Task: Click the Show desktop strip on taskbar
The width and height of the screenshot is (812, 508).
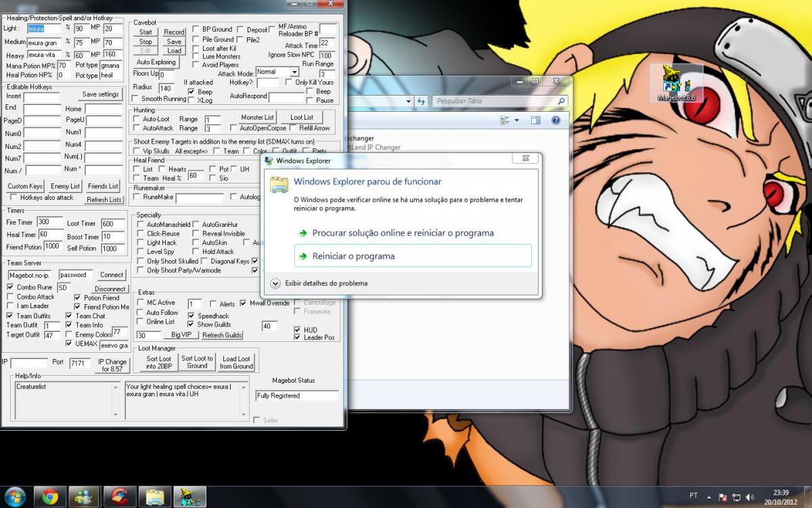Action: pos(807,496)
